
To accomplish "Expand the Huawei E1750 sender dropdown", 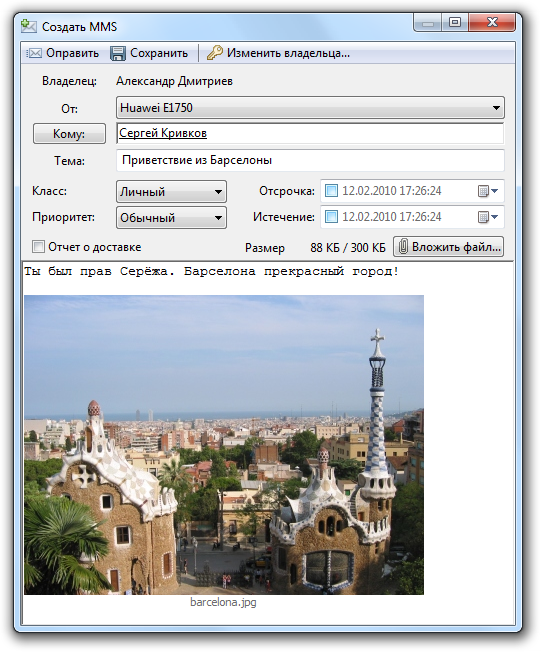I will (310, 108).
